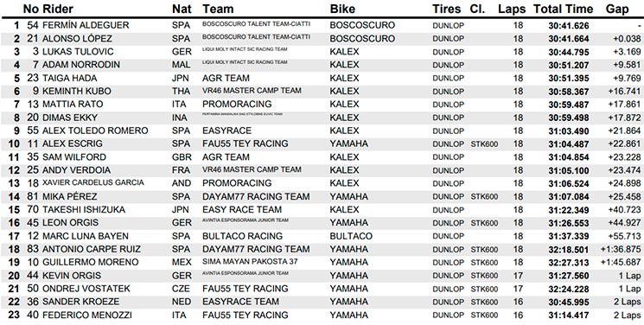The image size is (644, 325).
Task: Click the Team column header
Action: (218, 9)
